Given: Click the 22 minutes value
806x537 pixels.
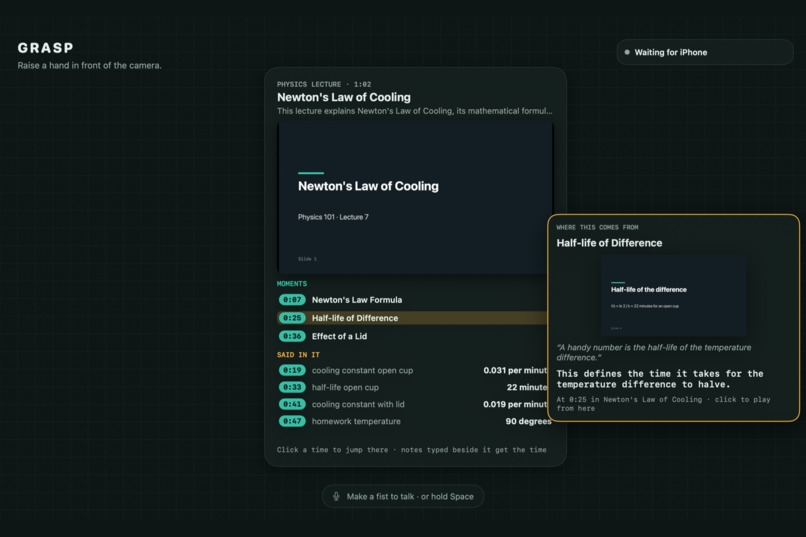Looking at the screenshot, I should [x=527, y=387].
